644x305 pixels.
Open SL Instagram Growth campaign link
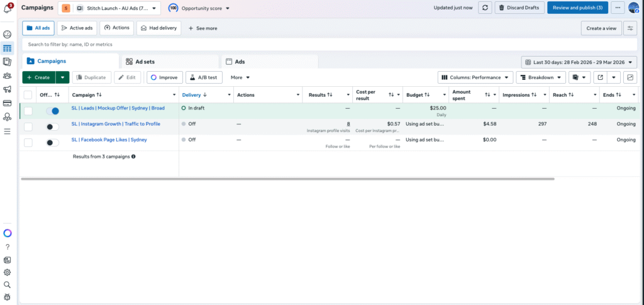115,124
